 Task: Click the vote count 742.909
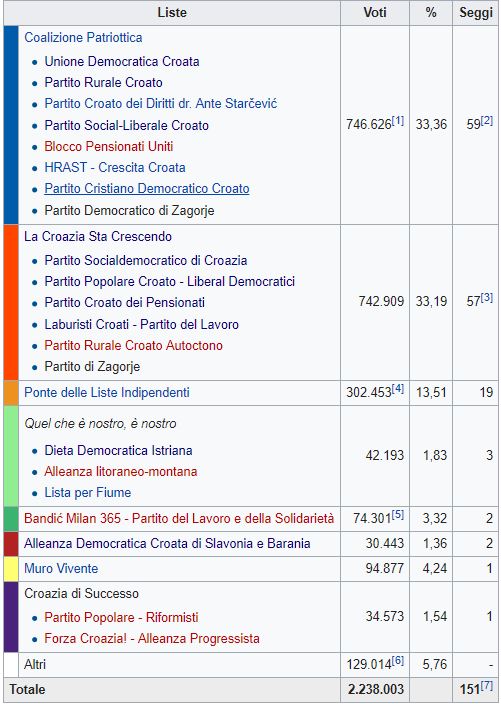point(381,301)
